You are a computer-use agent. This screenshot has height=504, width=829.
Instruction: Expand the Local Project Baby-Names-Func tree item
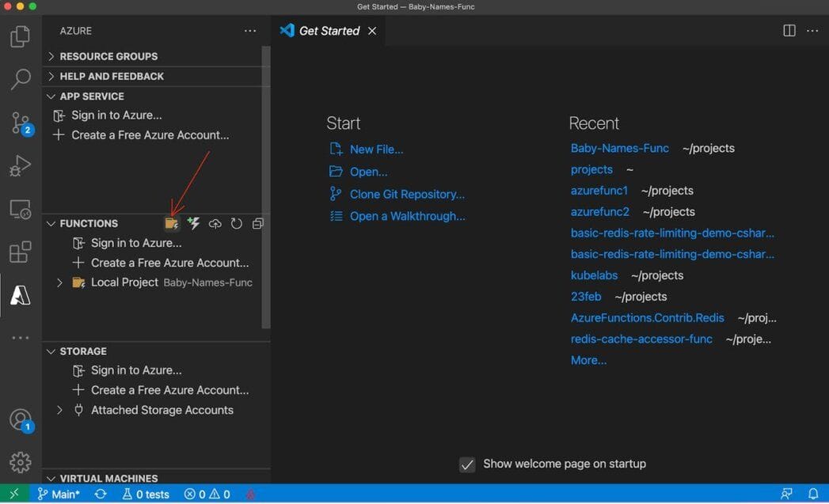click(59, 282)
